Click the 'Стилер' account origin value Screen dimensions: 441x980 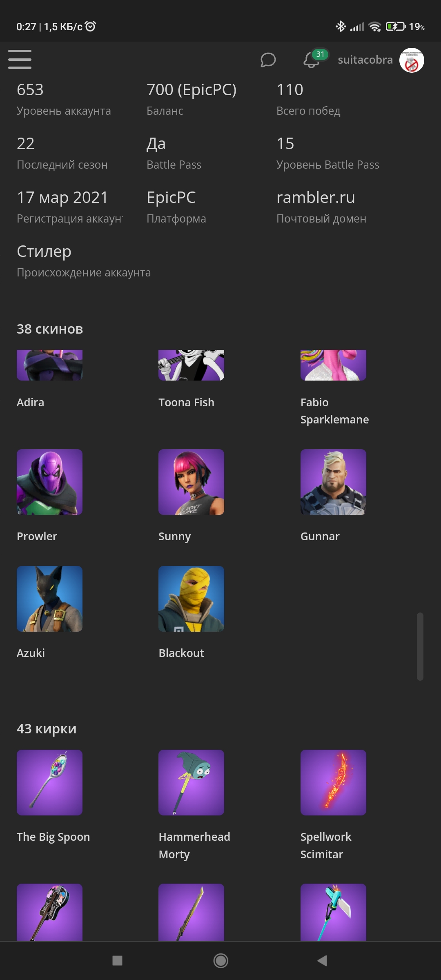tap(44, 252)
